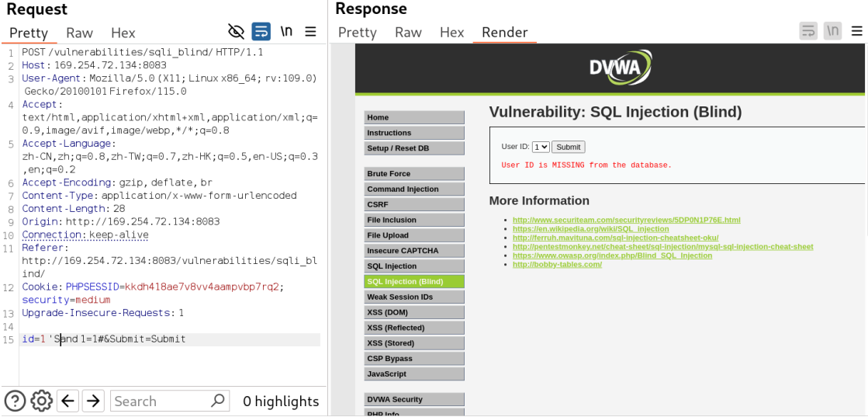This screenshot has width=868, height=417.
Task: Switch to the Request Raw tab
Action: click(x=80, y=33)
